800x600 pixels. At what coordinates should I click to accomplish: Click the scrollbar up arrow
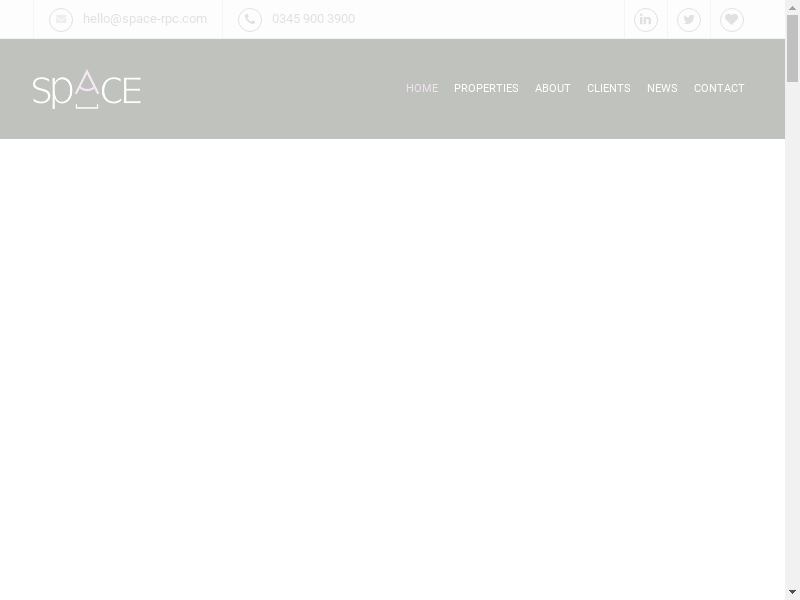792,7
